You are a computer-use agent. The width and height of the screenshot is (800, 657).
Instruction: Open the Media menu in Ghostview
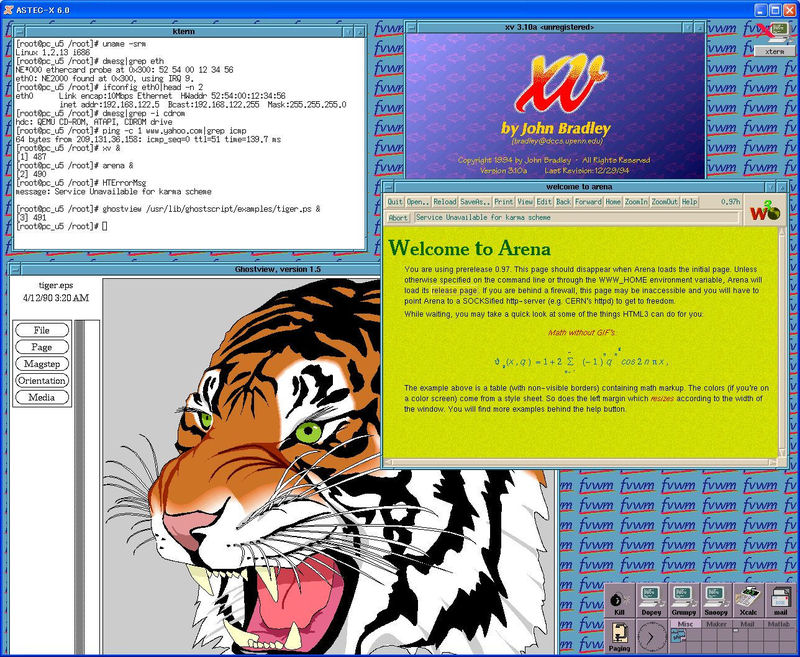(42, 397)
